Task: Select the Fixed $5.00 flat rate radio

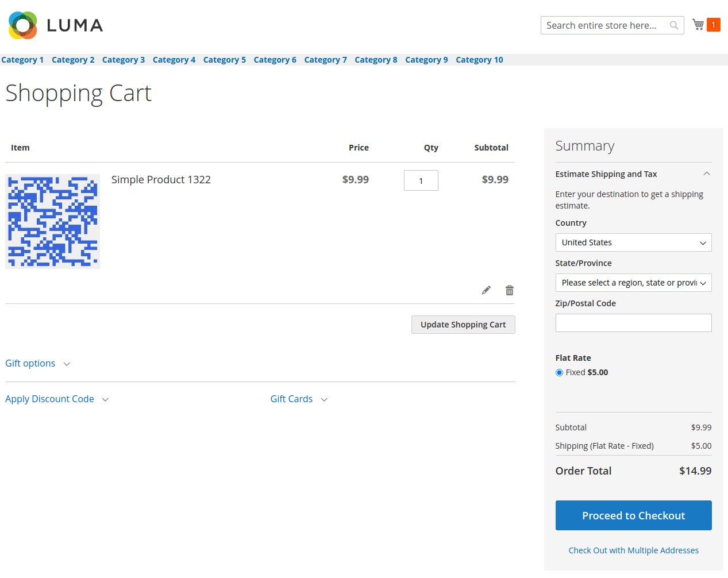Action: [x=559, y=373]
